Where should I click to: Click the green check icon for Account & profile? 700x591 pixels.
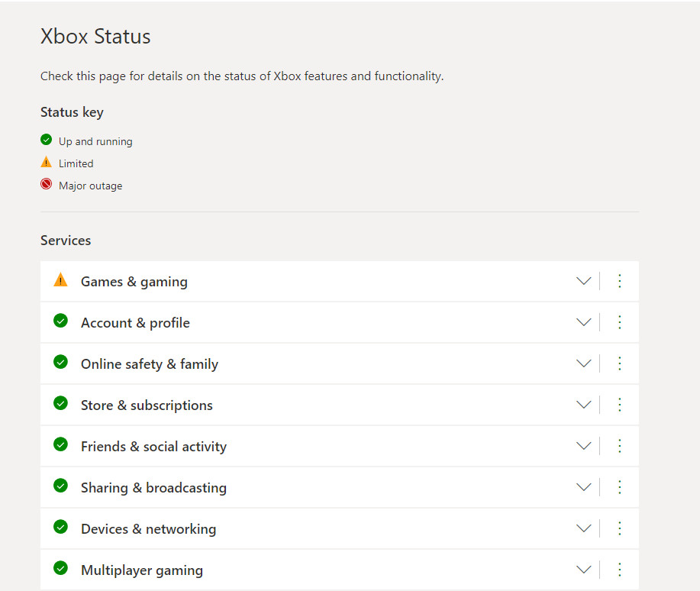[x=60, y=321]
